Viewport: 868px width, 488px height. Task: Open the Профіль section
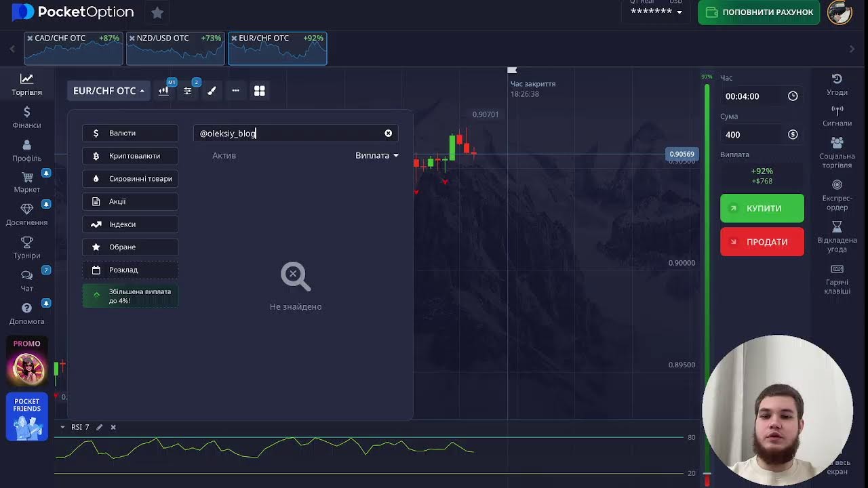coord(26,150)
